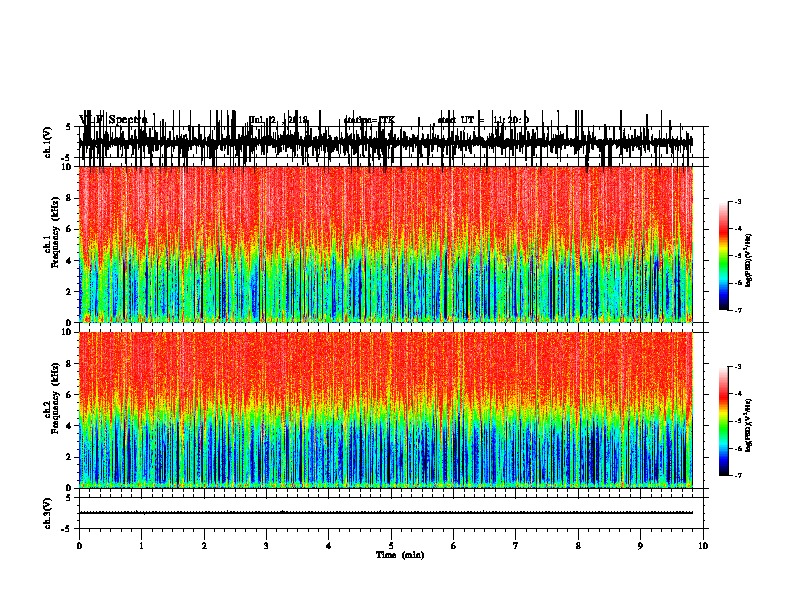Click the '5' time-axis tick label

(x=391, y=546)
